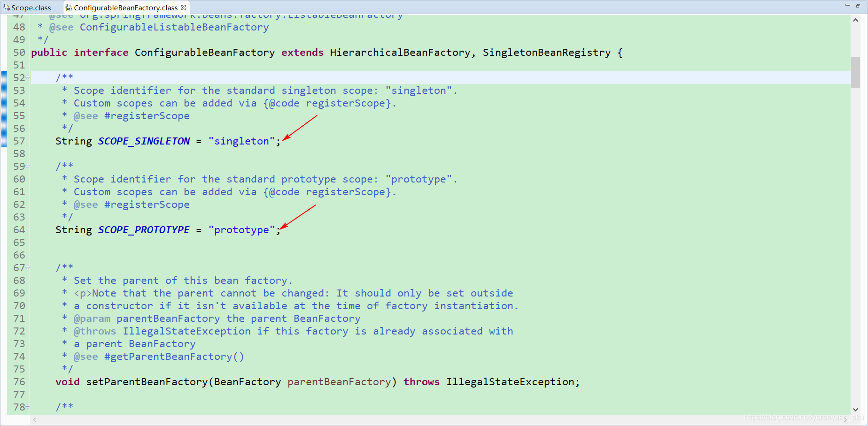Screen dimensions: 868x426
Task: Click the ConfigurableBeanFactory interface name on line 50
Action: click(205, 53)
